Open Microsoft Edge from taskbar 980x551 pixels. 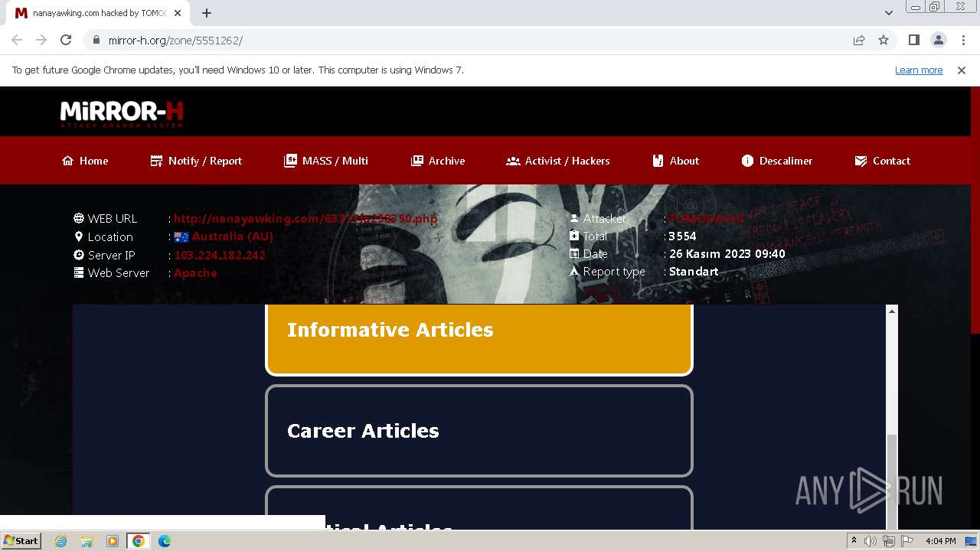[x=165, y=541]
